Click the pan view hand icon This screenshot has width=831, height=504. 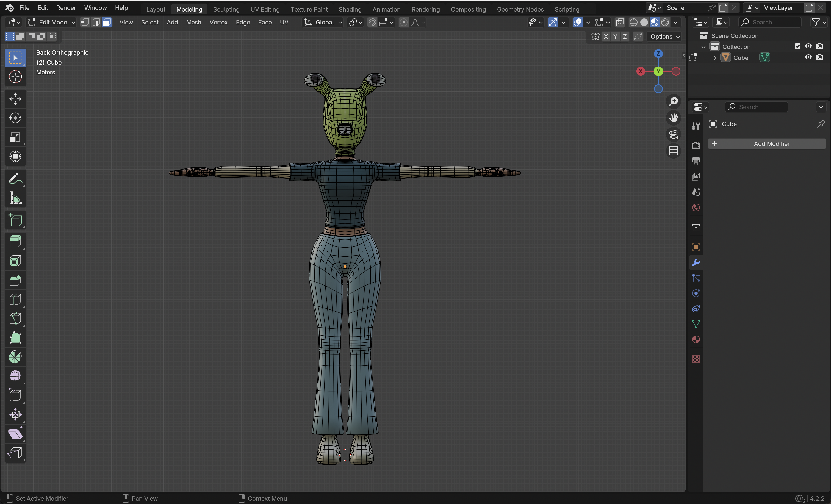click(673, 118)
